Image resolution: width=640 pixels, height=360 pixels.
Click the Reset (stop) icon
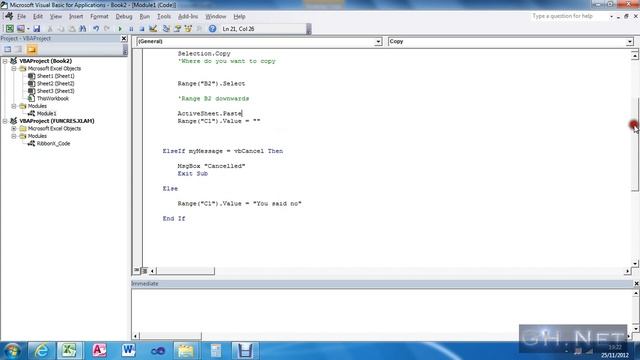pyautogui.click(x=142, y=29)
